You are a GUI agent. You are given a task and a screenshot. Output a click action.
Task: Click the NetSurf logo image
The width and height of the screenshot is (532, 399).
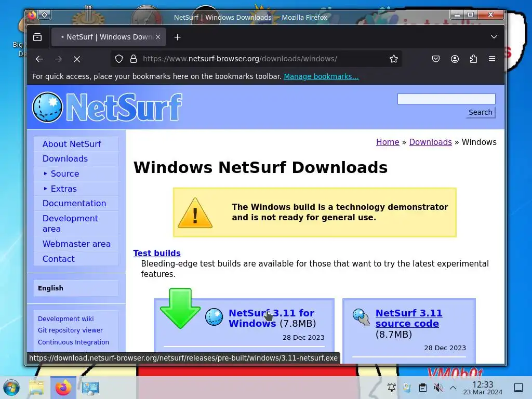click(107, 107)
